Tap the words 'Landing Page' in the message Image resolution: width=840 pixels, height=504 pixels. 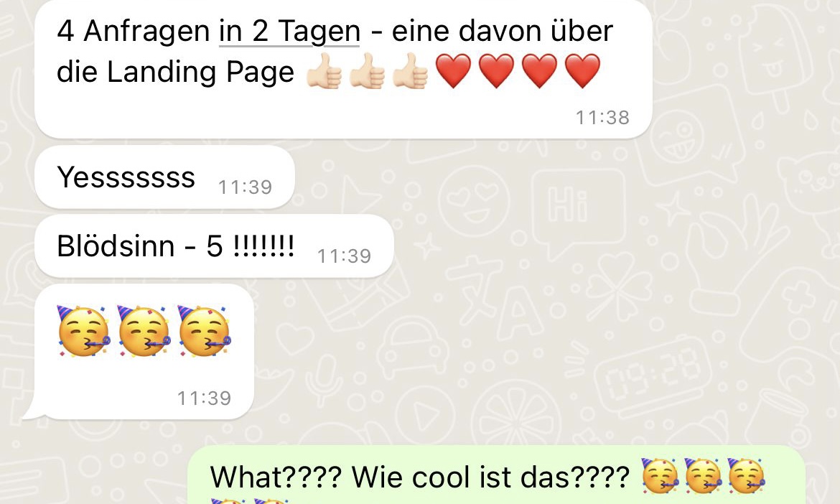[200, 73]
